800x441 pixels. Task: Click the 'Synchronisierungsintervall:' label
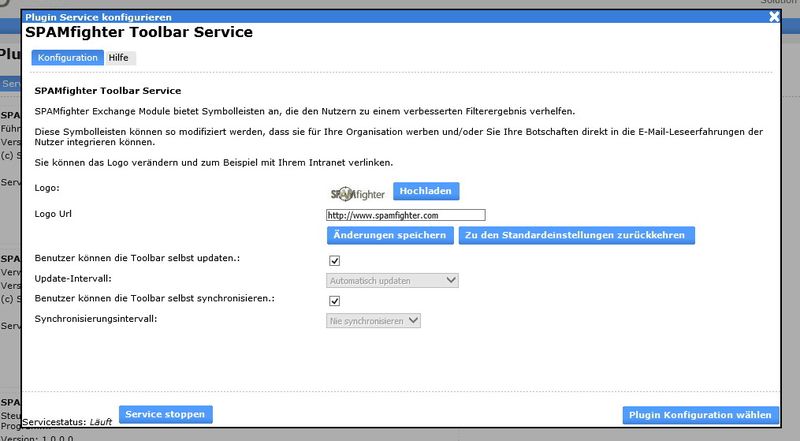tap(95, 319)
